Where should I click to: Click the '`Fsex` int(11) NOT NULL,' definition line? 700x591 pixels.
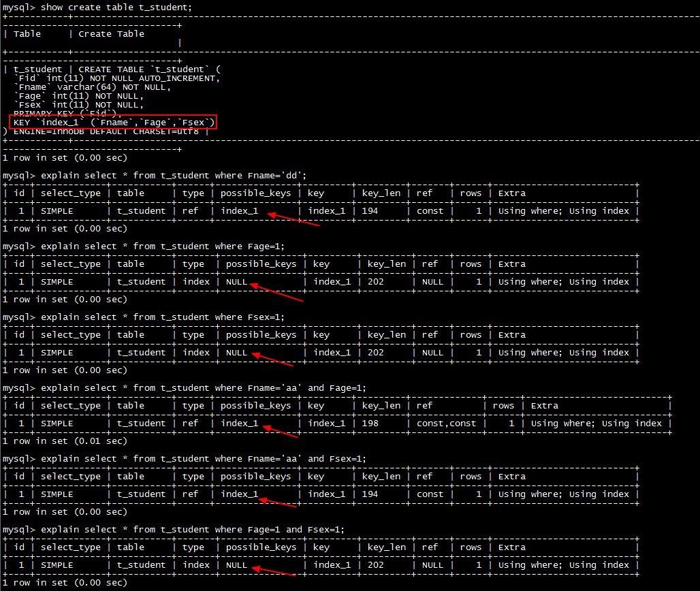(x=78, y=105)
